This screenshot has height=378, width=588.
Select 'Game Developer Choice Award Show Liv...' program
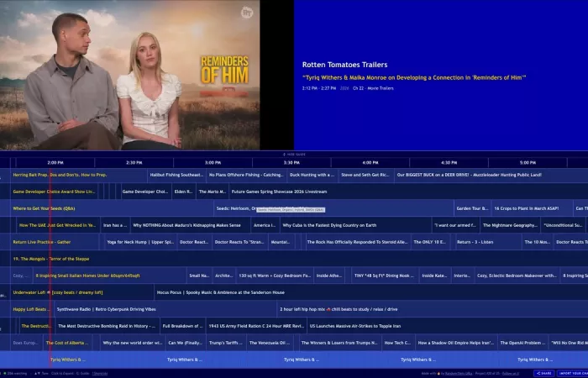click(x=54, y=192)
